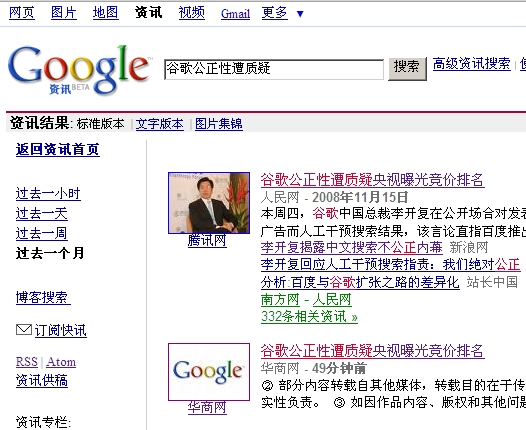Screen dimensions: 526x430
Task: Expand the 更多 dropdown arrow
Action: pyautogui.click(x=300, y=14)
